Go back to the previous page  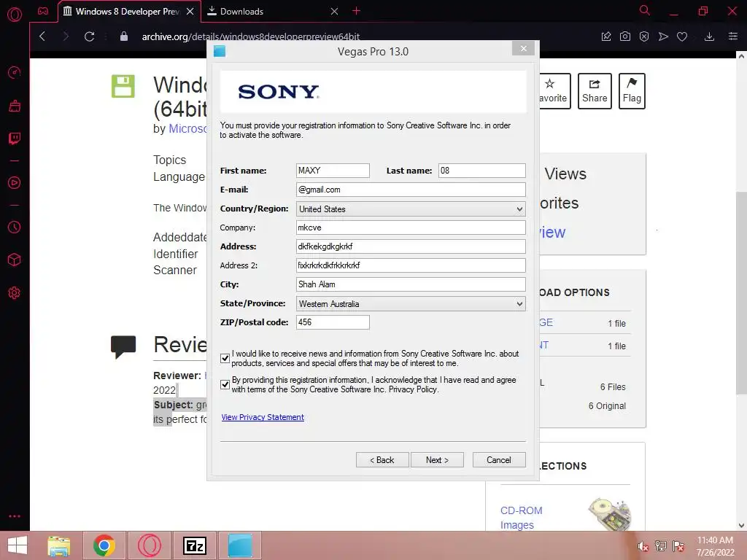pos(42,36)
